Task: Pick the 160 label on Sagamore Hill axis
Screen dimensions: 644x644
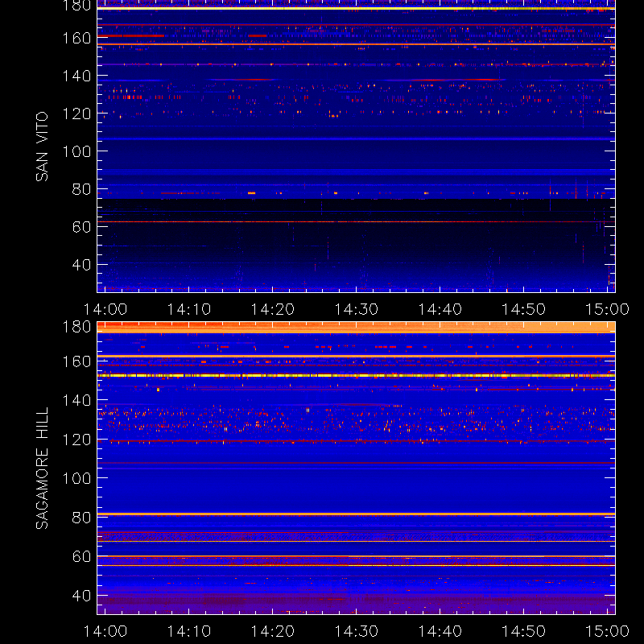Action: (76, 361)
